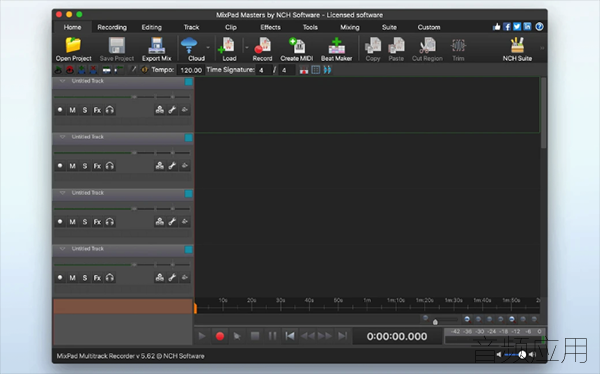The height and width of the screenshot is (374, 600).
Task: Click the Facebook share icon
Action: [x=507, y=26]
